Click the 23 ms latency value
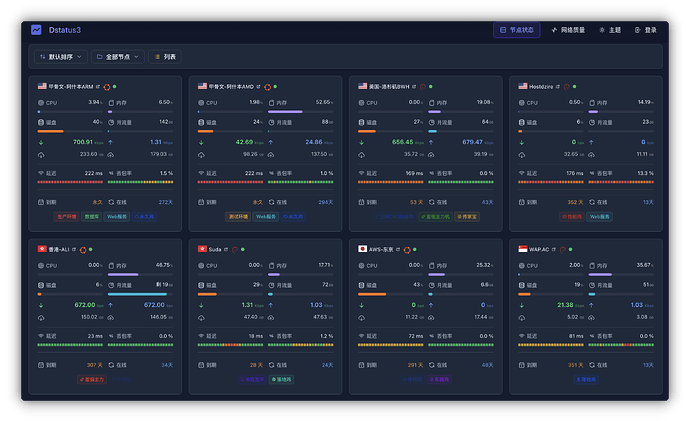Viewport: 690px width, 421px height. click(95, 336)
